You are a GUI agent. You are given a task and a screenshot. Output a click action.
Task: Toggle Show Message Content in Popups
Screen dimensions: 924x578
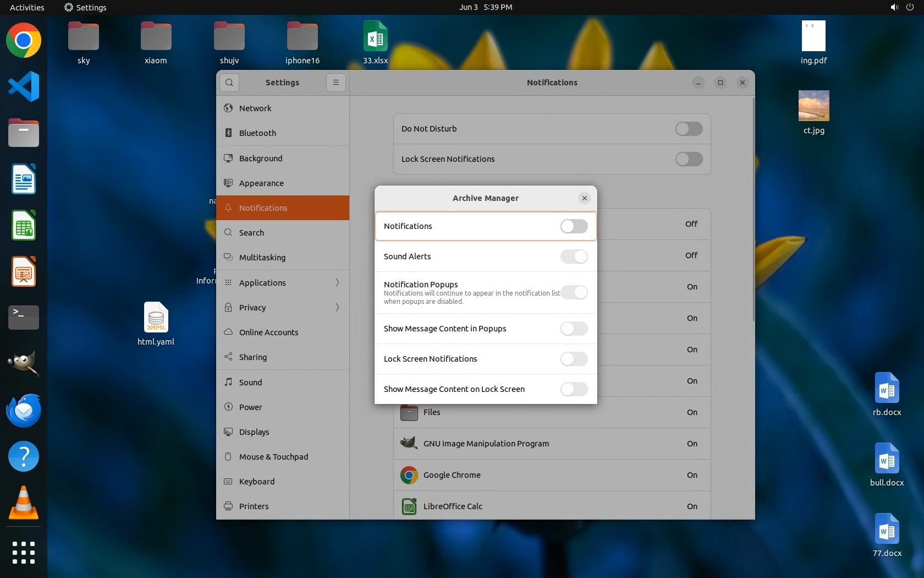point(574,329)
